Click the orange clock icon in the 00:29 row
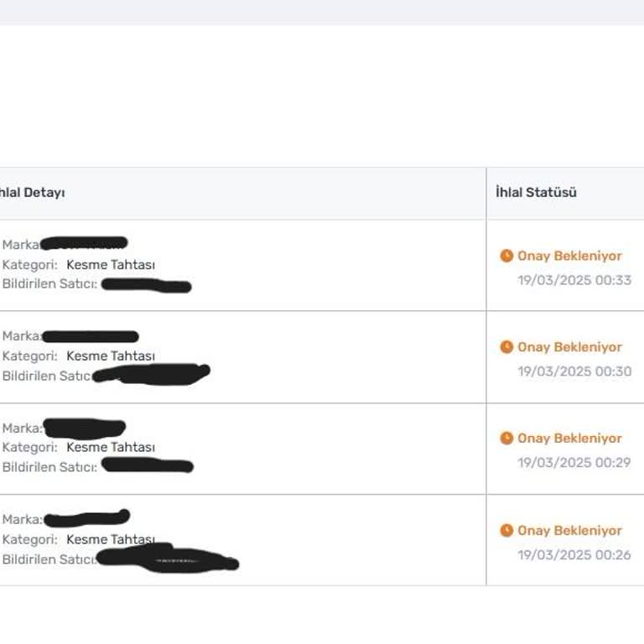Image resolution: width=644 pixels, height=644 pixels. point(506,439)
